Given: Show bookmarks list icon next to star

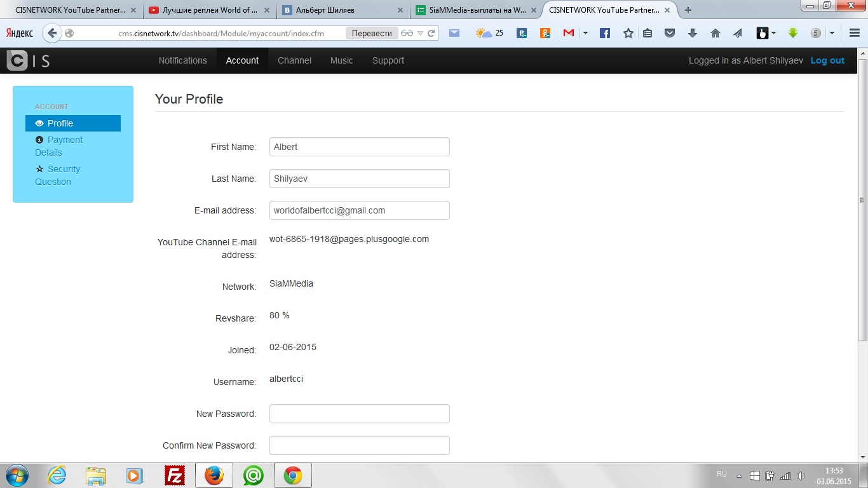Looking at the screenshot, I should tap(648, 33).
